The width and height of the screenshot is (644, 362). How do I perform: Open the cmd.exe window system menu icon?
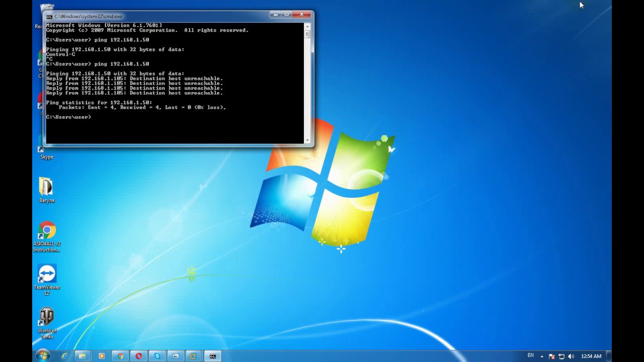click(x=49, y=17)
